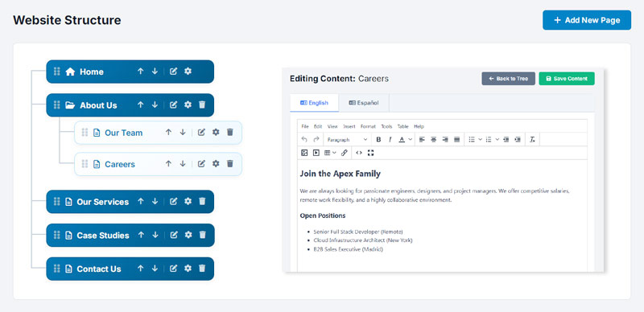Screen dimensions: 644x312
Task: Open settings for the Our Team page
Action: [x=216, y=132]
